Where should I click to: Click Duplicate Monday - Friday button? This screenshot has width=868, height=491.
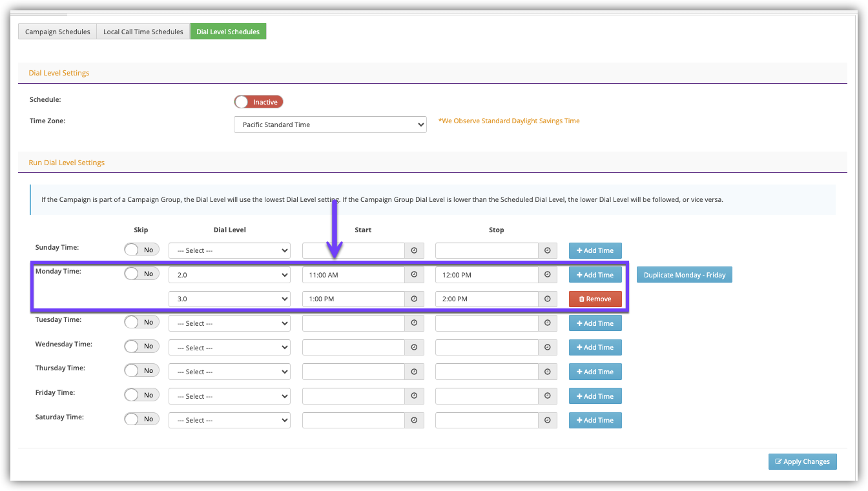pyautogui.click(x=684, y=275)
